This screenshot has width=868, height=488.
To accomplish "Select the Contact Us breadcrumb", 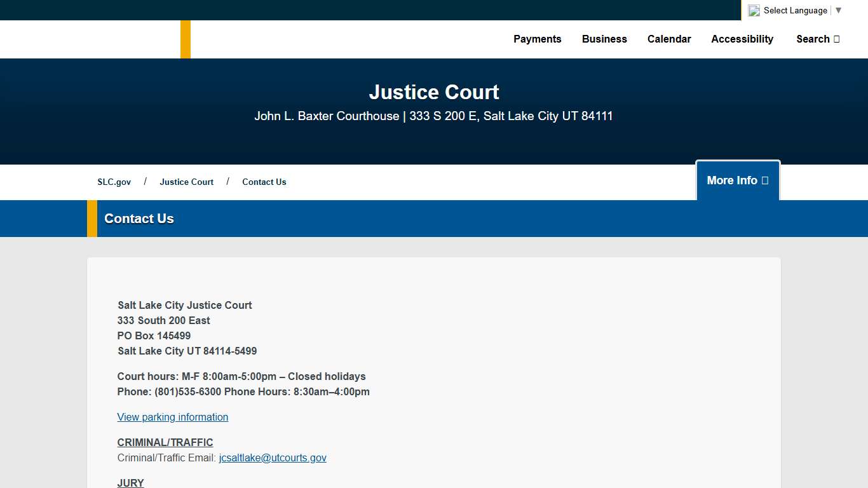I will point(264,182).
